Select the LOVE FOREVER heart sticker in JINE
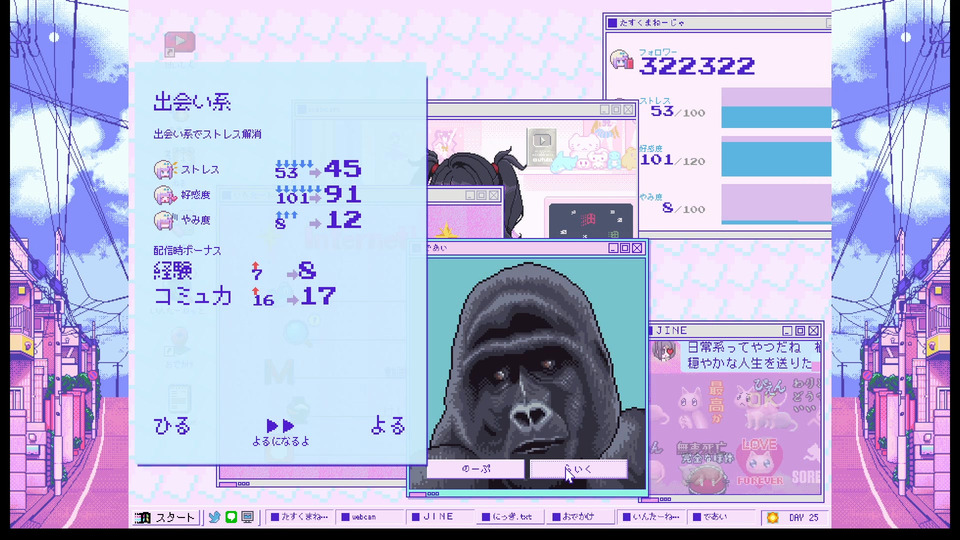 point(760,463)
